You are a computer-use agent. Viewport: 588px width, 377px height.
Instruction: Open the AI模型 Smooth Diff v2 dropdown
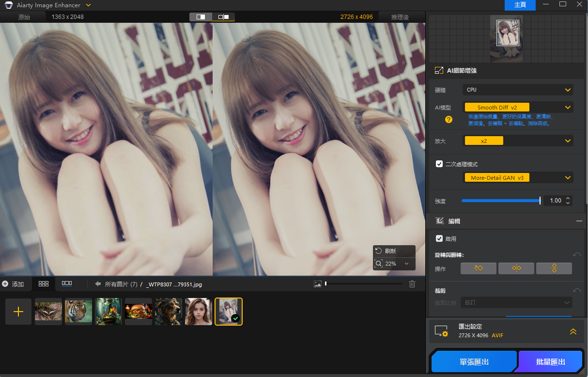pos(518,108)
